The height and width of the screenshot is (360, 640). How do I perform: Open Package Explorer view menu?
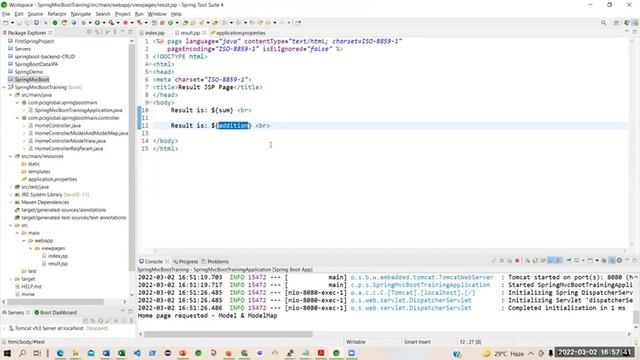[114, 32]
